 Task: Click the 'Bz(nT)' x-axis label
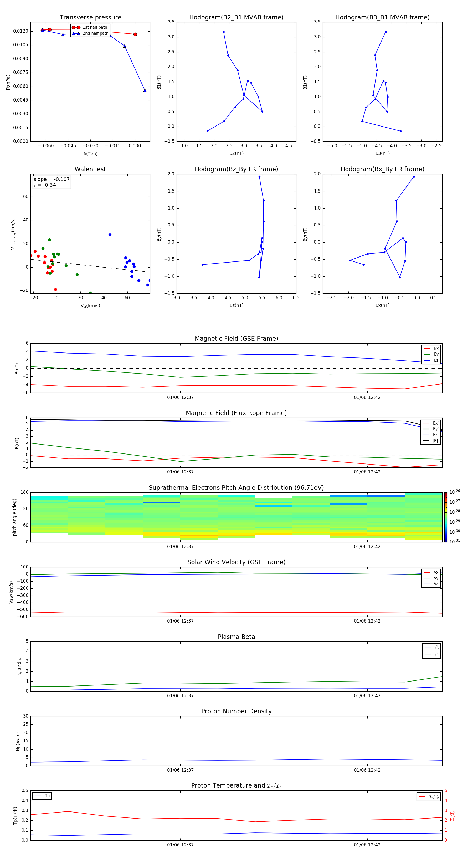click(236, 305)
